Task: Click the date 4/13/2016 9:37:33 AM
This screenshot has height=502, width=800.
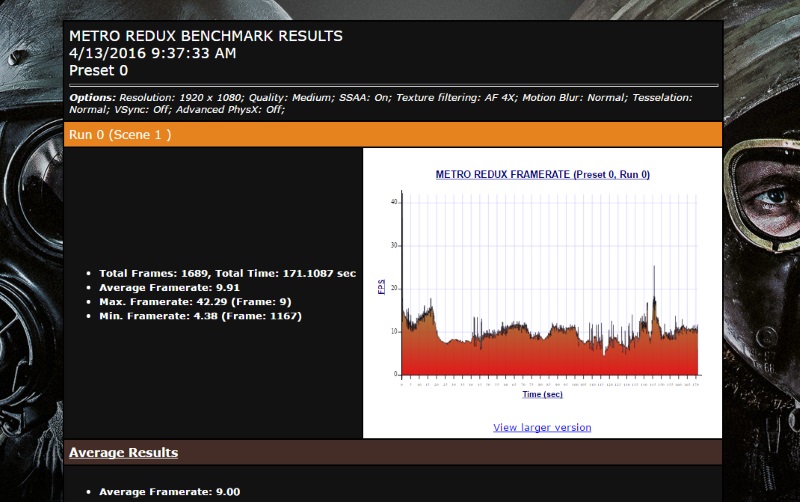Action: point(153,53)
